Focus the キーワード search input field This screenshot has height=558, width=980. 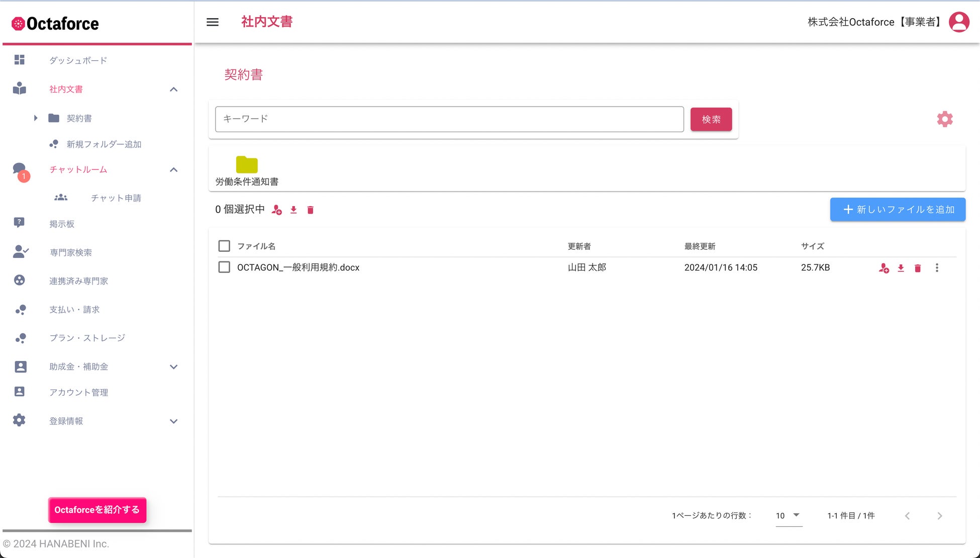coord(449,119)
